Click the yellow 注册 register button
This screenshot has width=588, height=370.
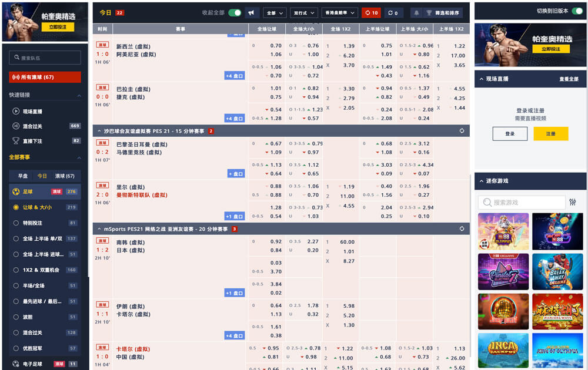pos(551,134)
